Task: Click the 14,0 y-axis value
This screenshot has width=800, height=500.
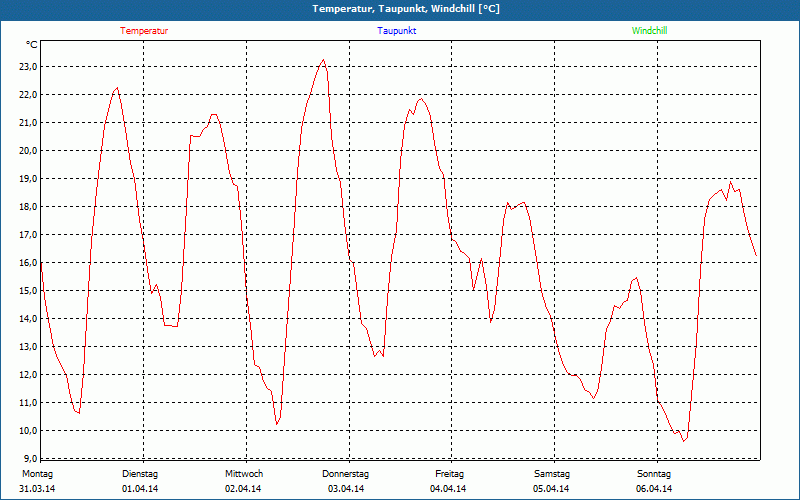Action: 29,319
